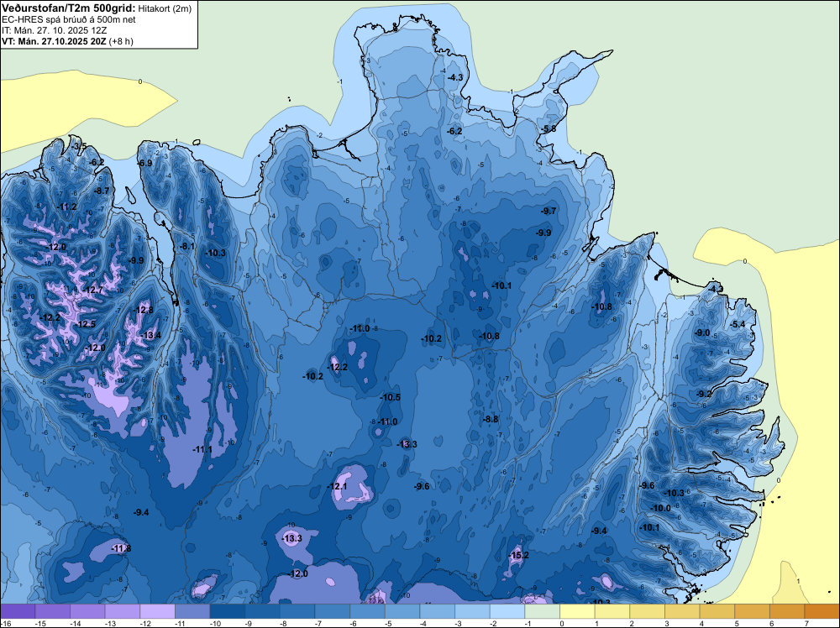Click the -3.5 temperature reading
The image size is (840, 628).
point(79,147)
